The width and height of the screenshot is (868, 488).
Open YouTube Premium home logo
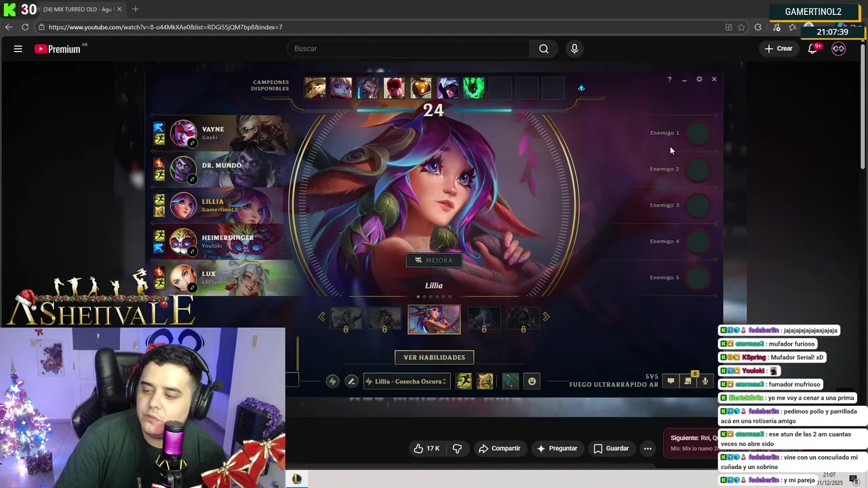coord(58,49)
